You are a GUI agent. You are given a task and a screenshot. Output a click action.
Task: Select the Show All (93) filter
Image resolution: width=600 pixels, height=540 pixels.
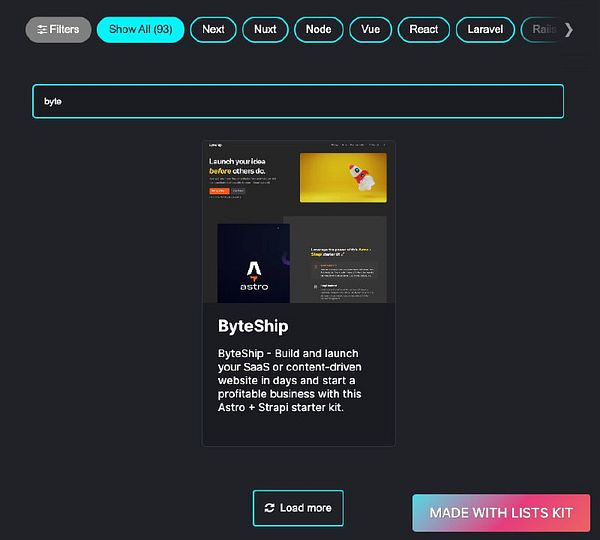pyautogui.click(x=140, y=29)
